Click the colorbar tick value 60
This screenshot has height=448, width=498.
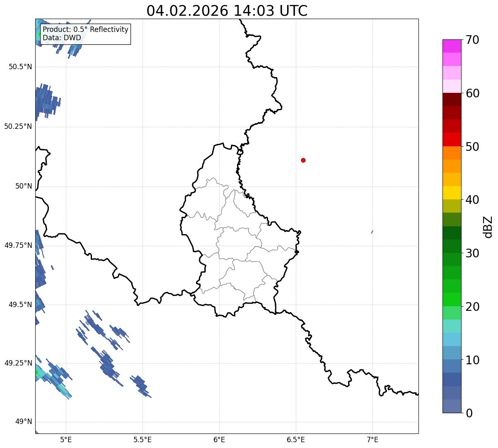472,93
